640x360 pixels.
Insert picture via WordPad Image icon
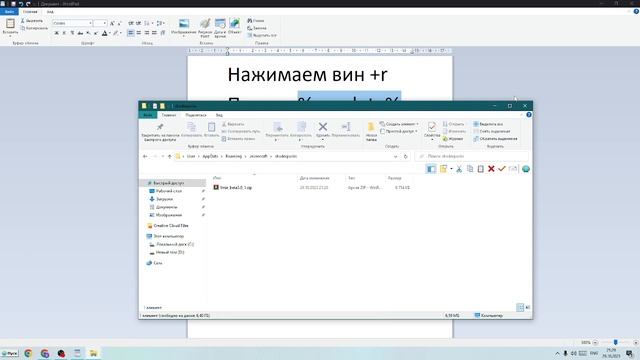click(184, 24)
